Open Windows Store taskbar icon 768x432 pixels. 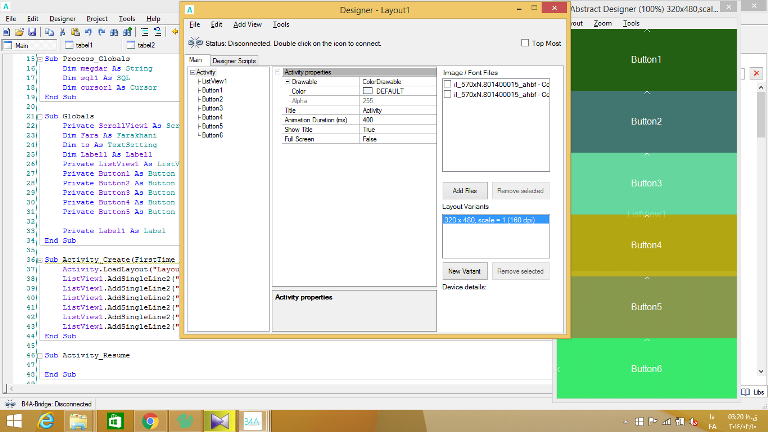coord(115,421)
